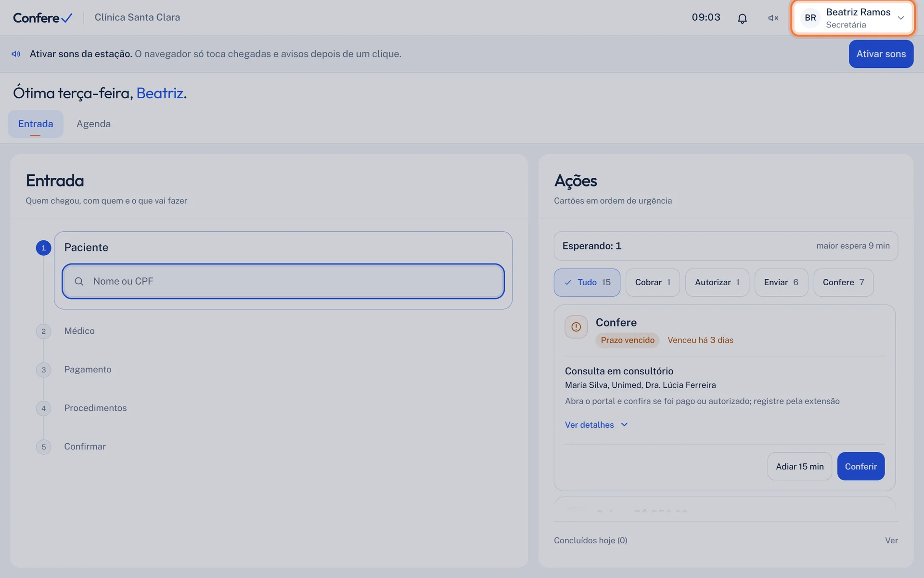
Task: Open the notifications bell
Action: pos(742,18)
